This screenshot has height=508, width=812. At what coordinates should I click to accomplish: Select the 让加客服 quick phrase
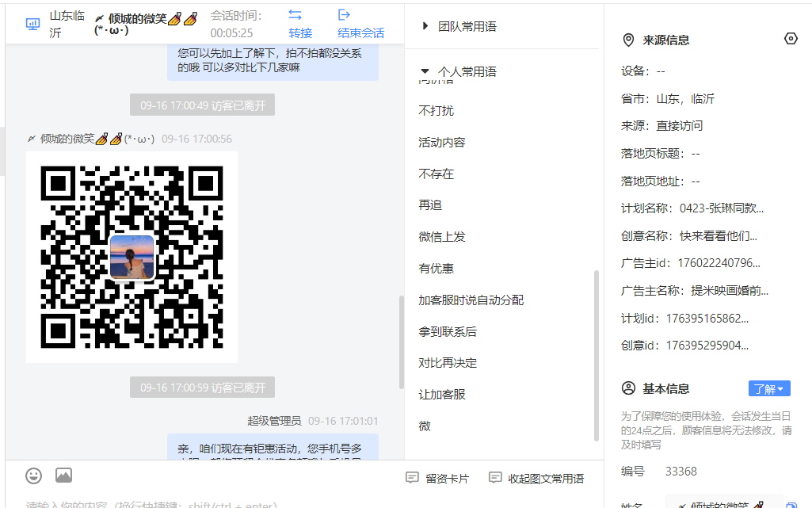click(442, 395)
